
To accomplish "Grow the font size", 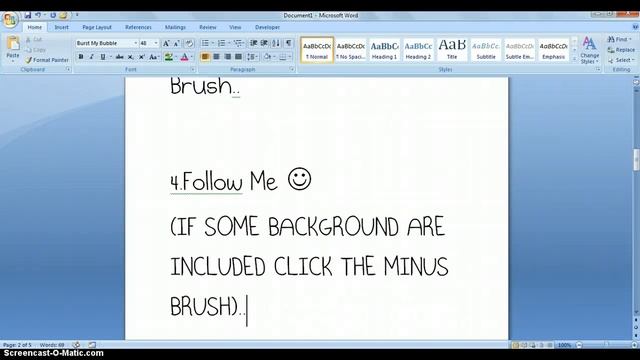I will click(x=166, y=43).
